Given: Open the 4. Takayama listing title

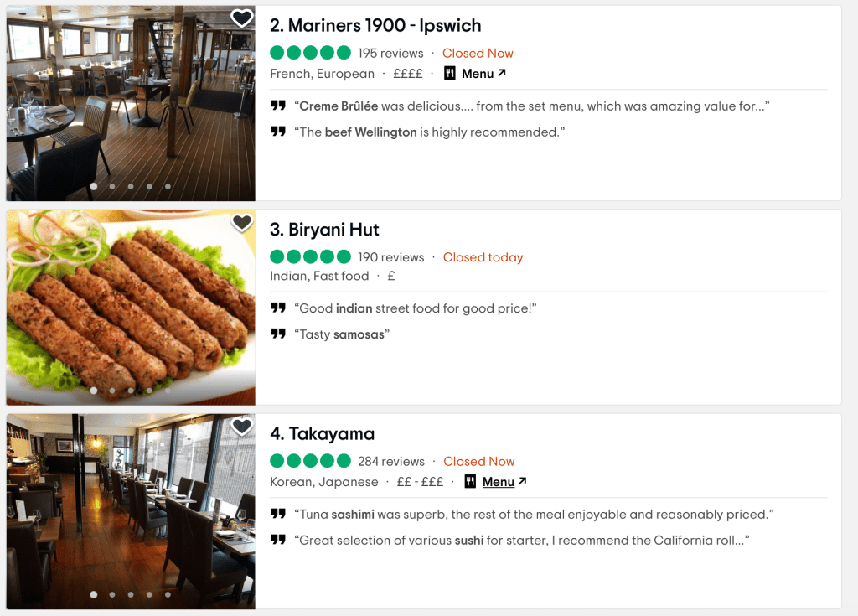Looking at the screenshot, I should coord(323,433).
